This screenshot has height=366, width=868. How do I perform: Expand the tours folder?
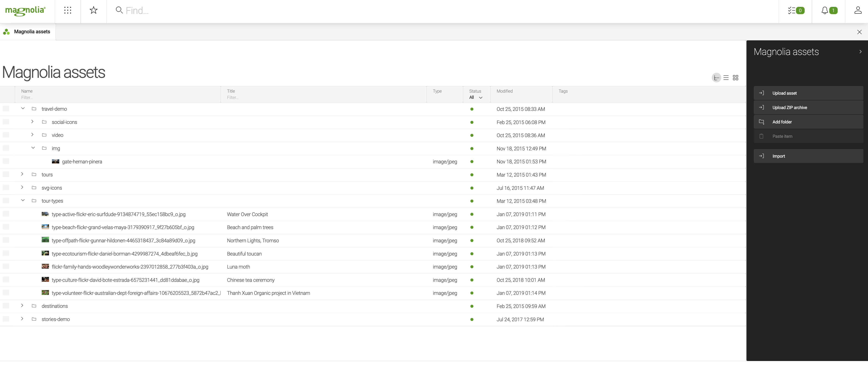coord(22,175)
